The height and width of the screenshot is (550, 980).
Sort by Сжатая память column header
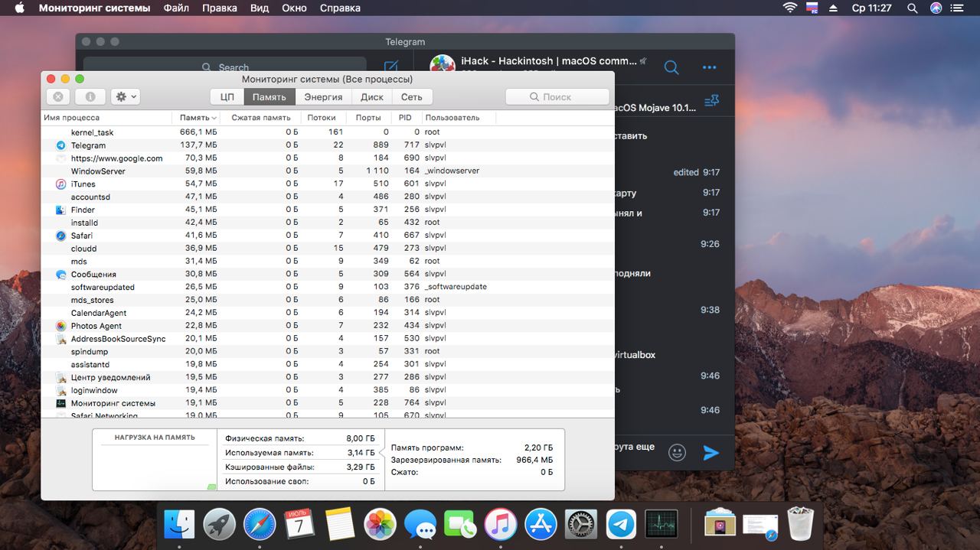pyautogui.click(x=260, y=118)
